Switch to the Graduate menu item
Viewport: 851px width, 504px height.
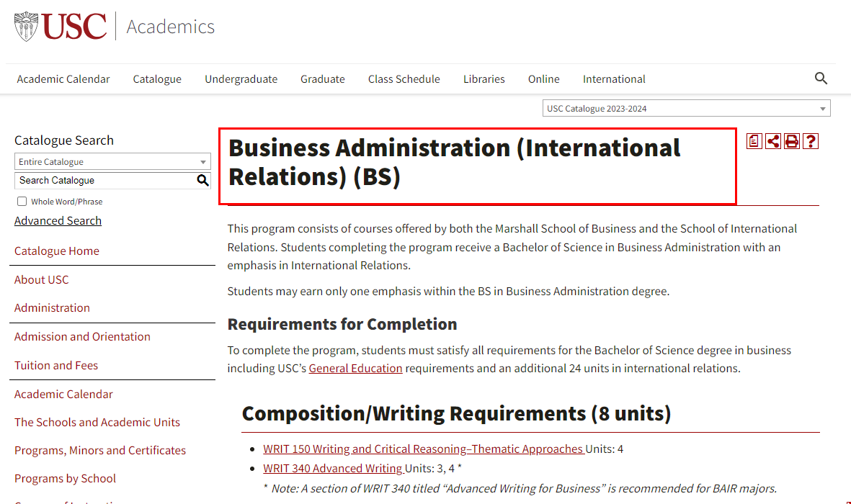pos(322,78)
